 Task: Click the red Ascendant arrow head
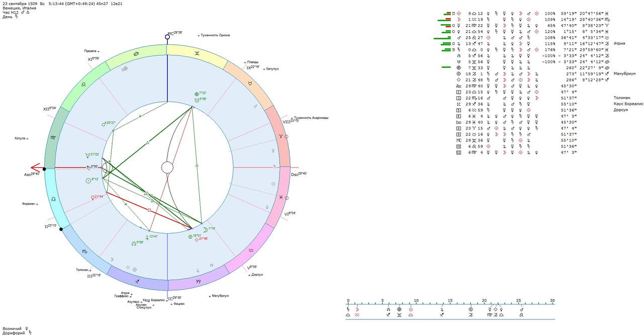35,167
